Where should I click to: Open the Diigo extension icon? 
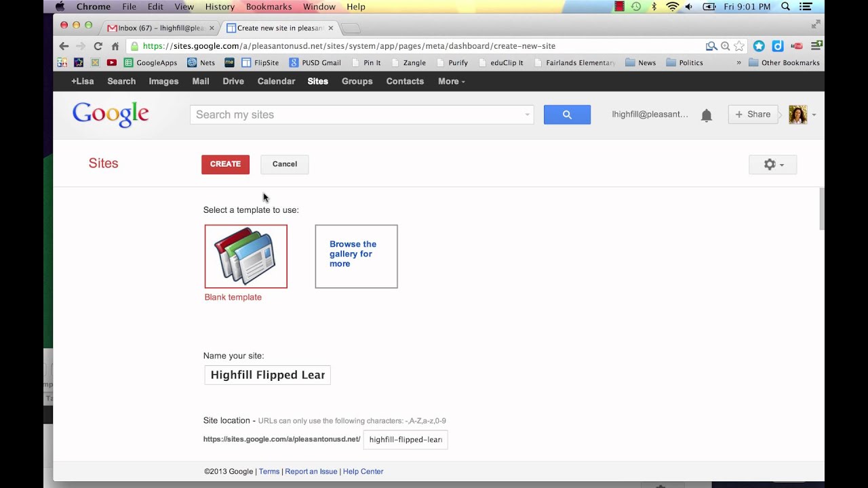click(778, 46)
